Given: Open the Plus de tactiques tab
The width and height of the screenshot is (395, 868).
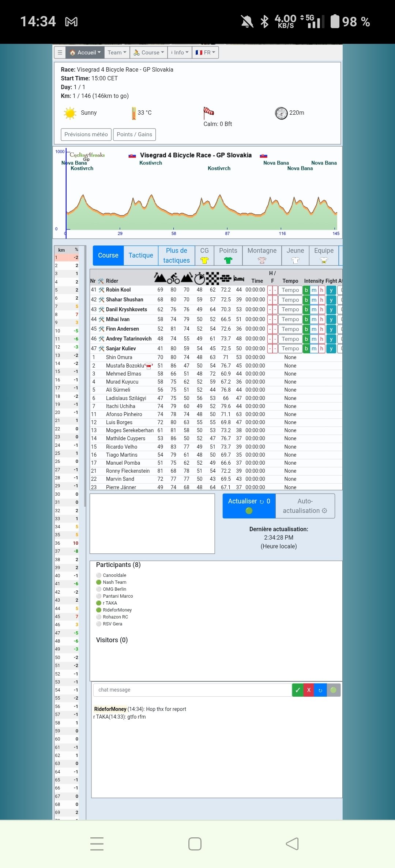Looking at the screenshot, I should (176, 255).
